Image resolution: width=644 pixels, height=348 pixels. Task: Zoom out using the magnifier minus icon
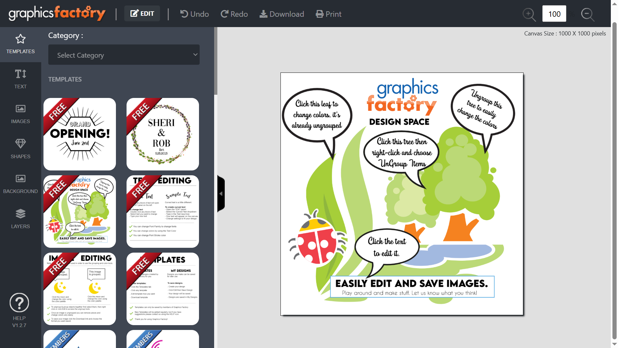[588, 14]
